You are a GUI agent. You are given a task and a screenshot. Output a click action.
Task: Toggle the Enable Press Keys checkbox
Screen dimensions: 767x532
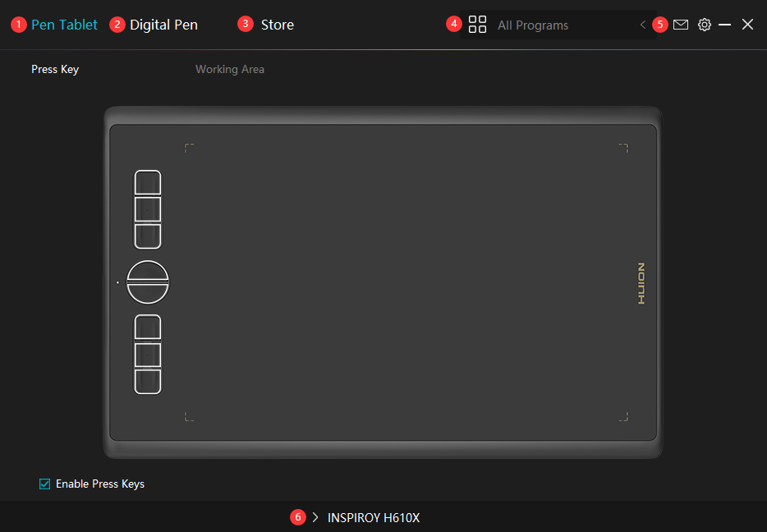pyautogui.click(x=45, y=484)
